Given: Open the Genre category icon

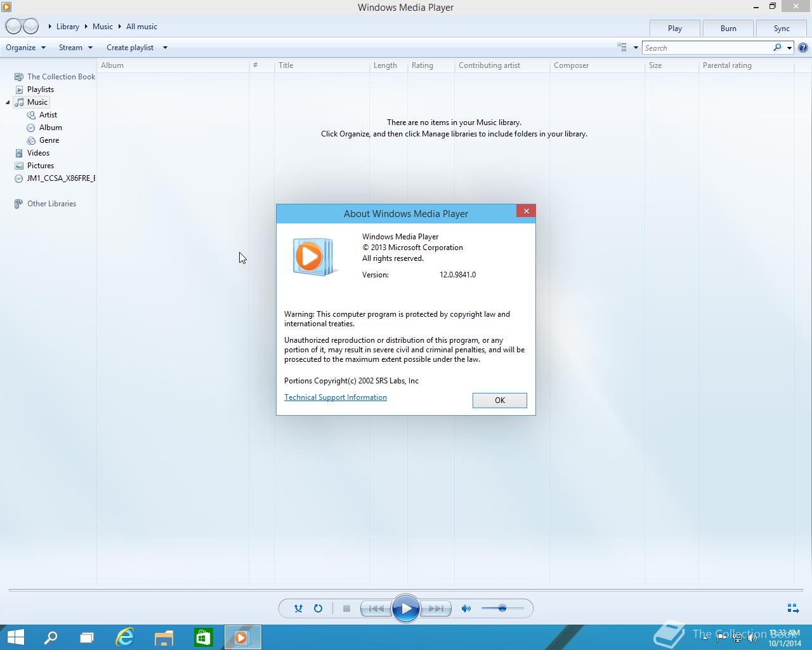Looking at the screenshot, I should click(x=31, y=140).
